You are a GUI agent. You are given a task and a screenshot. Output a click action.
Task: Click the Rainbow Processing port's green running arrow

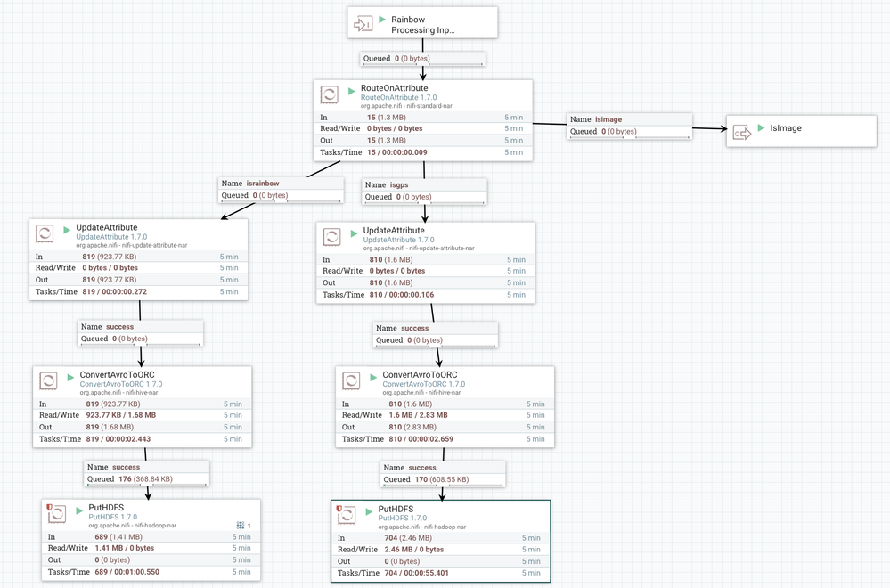pyautogui.click(x=382, y=20)
